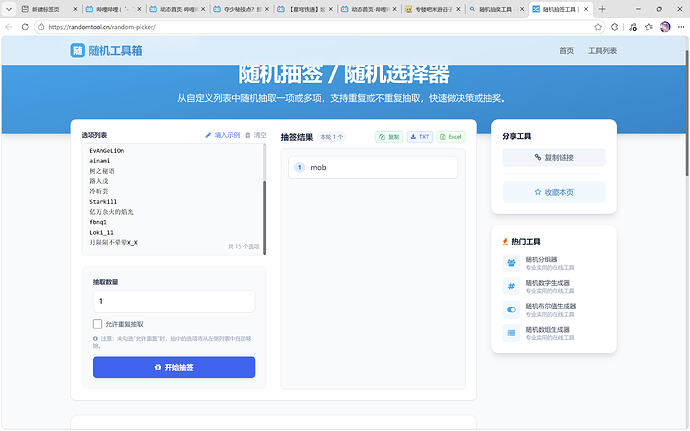Image resolution: width=690 pixels, height=431 pixels.
Task: Click the star favorite icon in address bar
Action: [598, 27]
